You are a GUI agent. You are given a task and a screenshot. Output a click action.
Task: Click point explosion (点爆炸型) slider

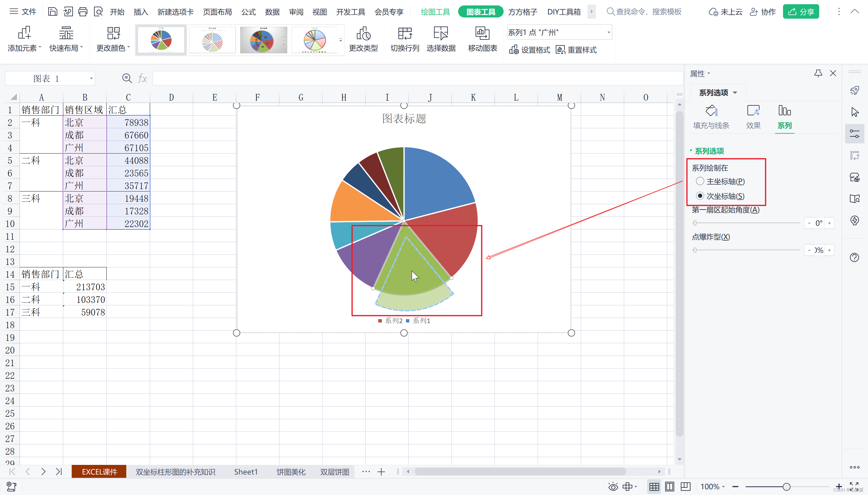[x=747, y=250]
